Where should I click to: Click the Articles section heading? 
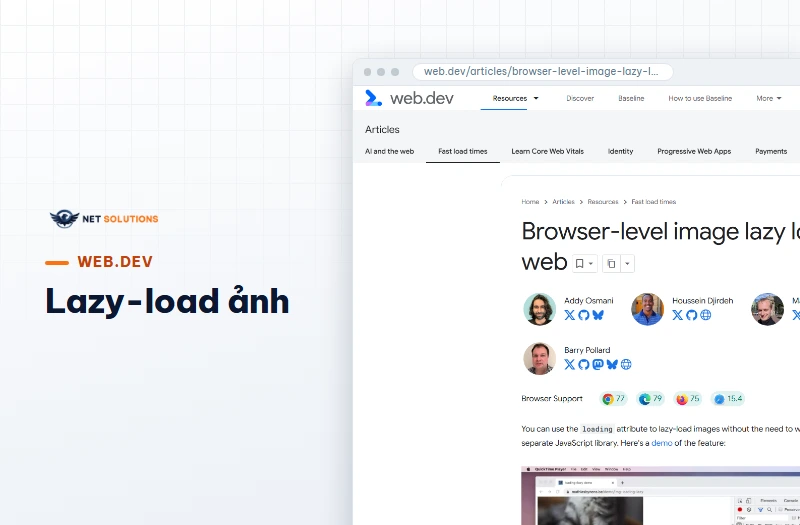tap(382, 130)
